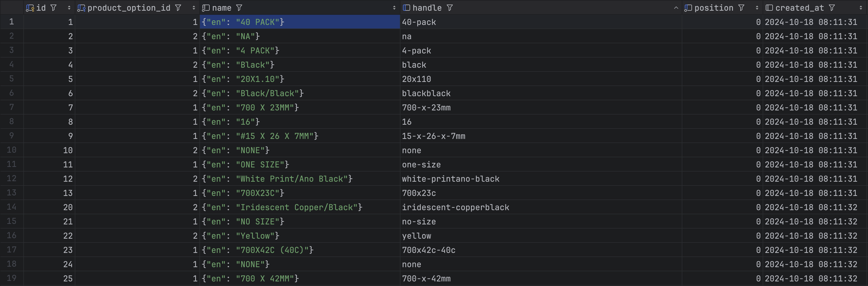Click filter icon on position column

741,8
